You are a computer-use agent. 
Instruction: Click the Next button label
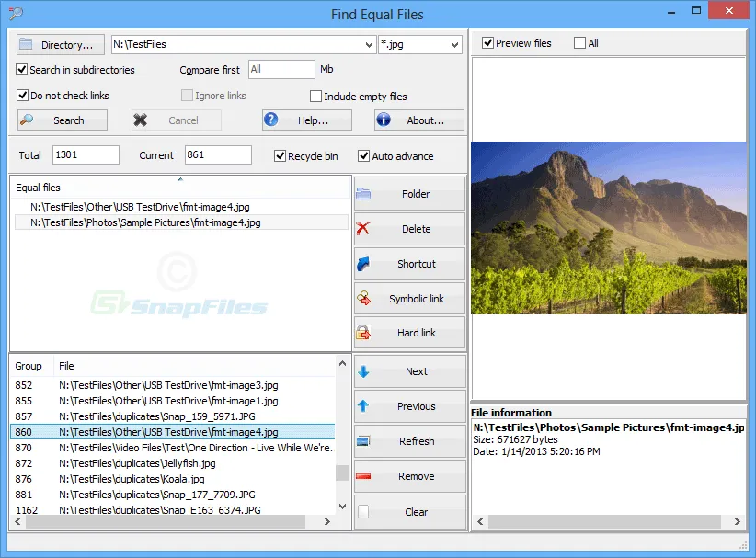(416, 371)
